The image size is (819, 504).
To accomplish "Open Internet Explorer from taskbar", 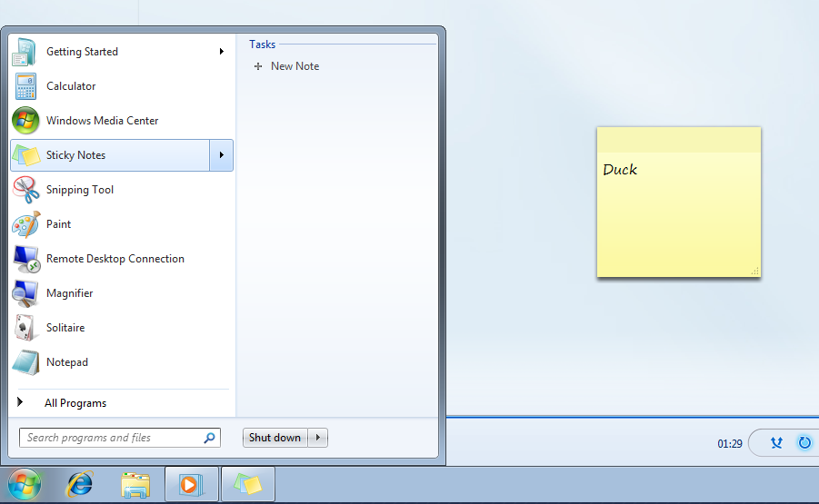I will point(79,484).
